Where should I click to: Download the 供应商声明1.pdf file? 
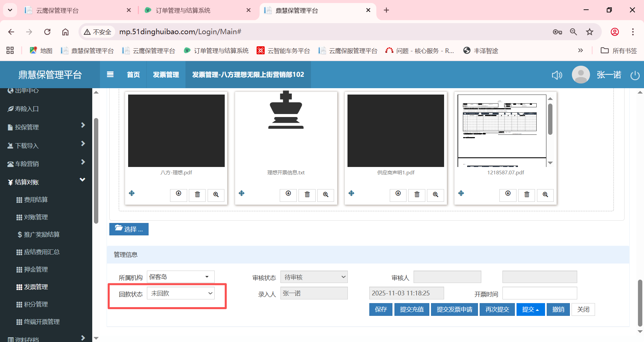tap(398, 195)
